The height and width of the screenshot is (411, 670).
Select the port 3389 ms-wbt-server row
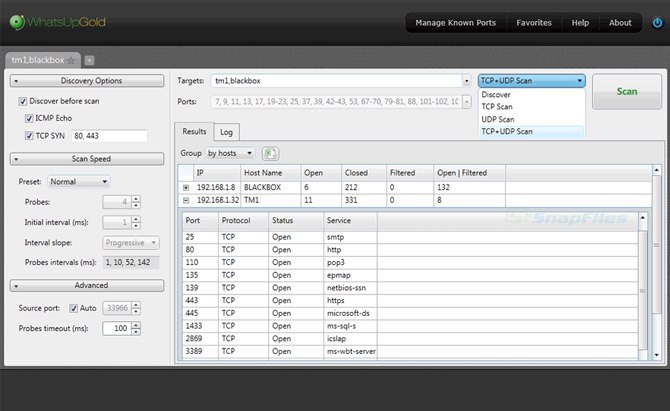click(x=410, y=352)
